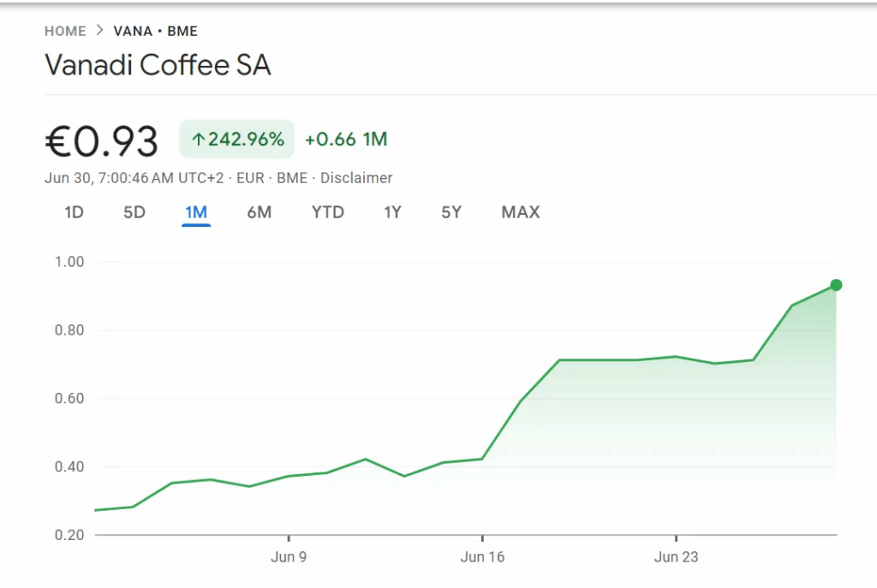
Task: Click the breadcrumb chevron separator after HOME
Action: tap(99, 31)
